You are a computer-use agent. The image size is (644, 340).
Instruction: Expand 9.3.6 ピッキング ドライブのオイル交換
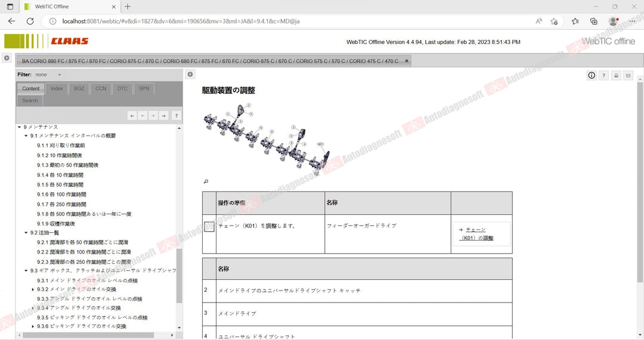[x=33, y=326]
